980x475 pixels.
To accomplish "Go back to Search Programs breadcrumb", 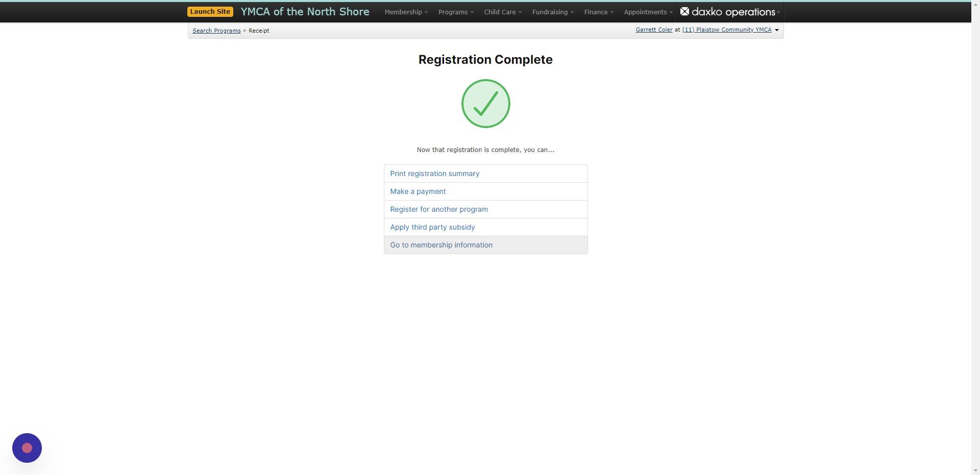I will 216,31.
